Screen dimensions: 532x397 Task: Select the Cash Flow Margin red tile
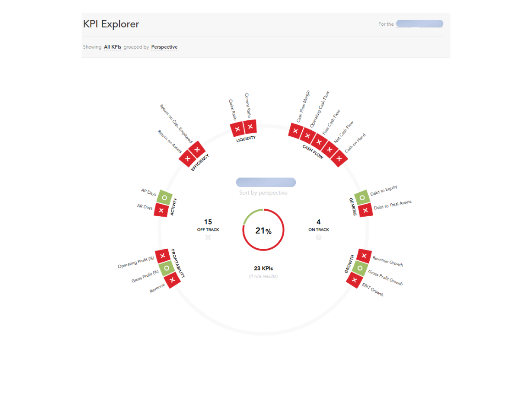pos(295,131)
